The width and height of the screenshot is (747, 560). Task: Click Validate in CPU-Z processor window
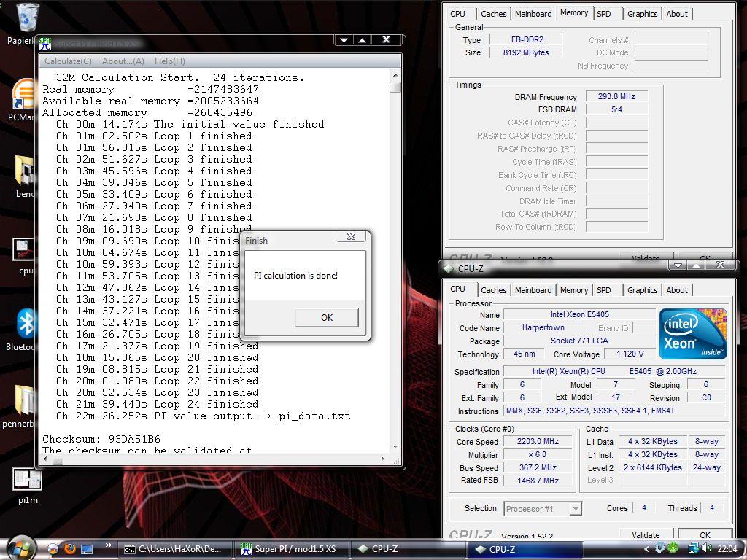click(x=646, y=534)
